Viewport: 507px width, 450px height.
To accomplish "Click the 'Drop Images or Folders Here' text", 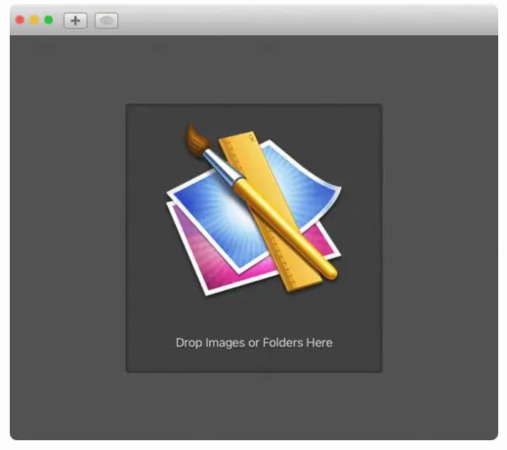I will point(254,343).
